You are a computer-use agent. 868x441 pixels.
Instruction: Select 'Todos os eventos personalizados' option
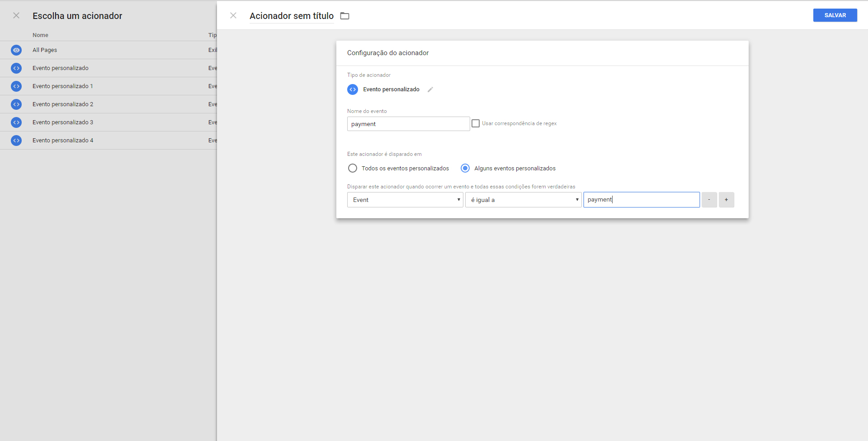tap(352, 168)
